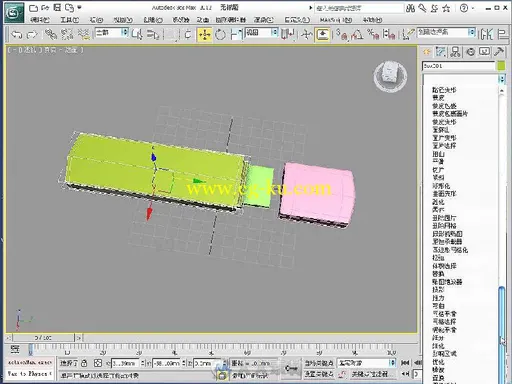Click the Box001 object color swatch
The width and height of the screenshot is (512, 384).
[501, 66]
